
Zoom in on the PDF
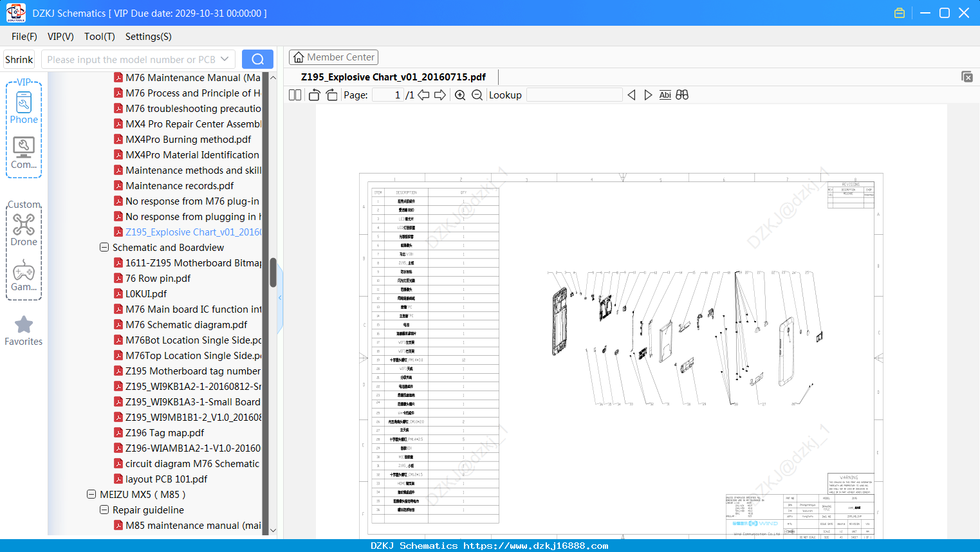[x=460, y=95]
